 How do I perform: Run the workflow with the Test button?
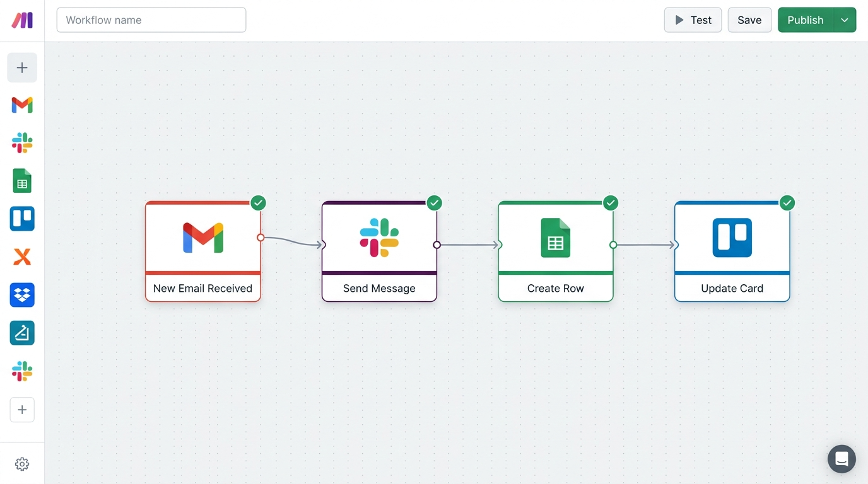point(693,20)
